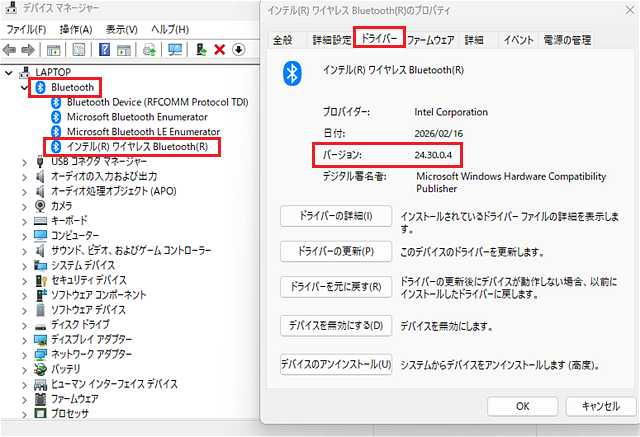Click the ドライバーの更新(P) button

point(336,251)
